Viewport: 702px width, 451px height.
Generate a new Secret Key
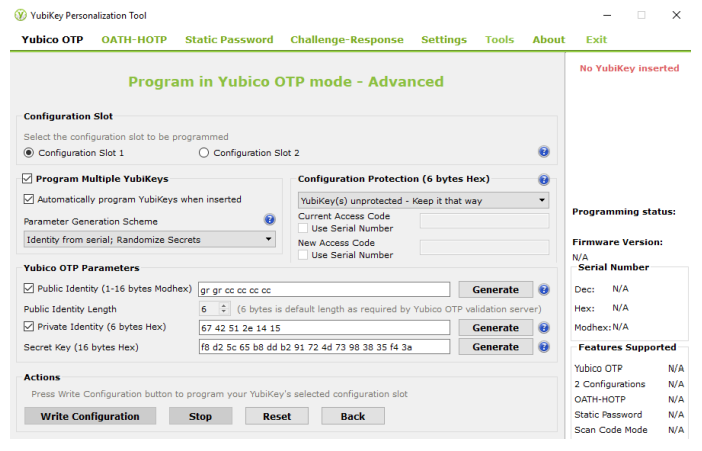click(496, 347)
